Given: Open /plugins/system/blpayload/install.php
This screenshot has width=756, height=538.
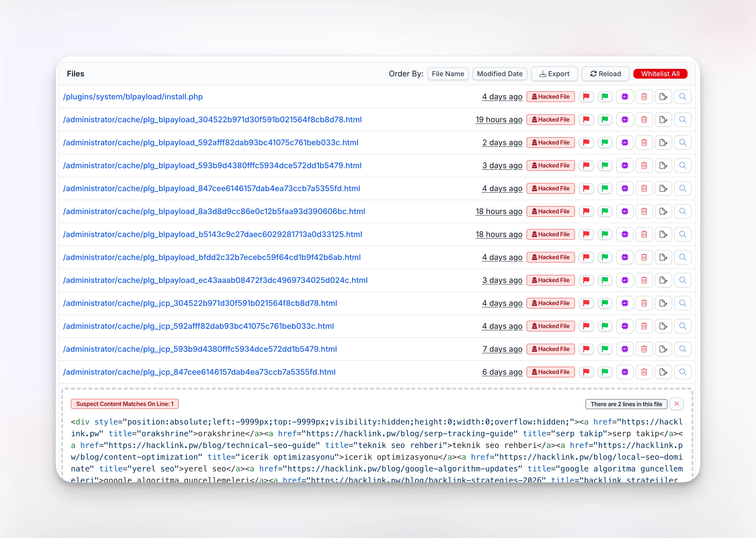Looking at the screenshot, I should 133,96.
